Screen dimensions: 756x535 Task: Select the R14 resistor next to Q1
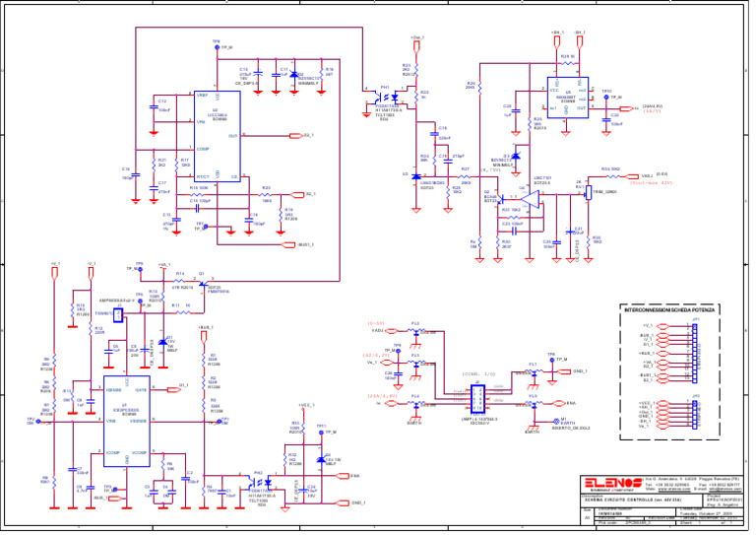pyautogui.click(x=179, y=281)
